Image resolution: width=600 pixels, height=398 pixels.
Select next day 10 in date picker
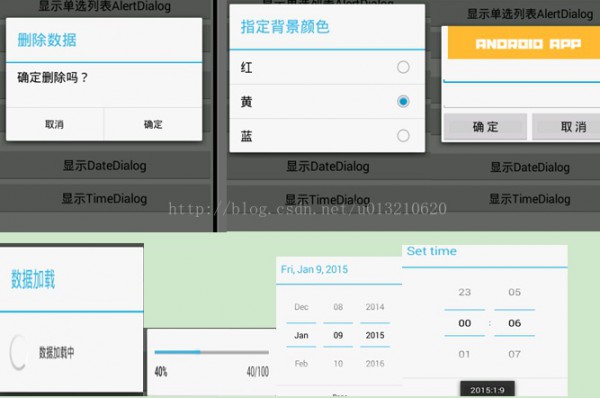point(338,364)
